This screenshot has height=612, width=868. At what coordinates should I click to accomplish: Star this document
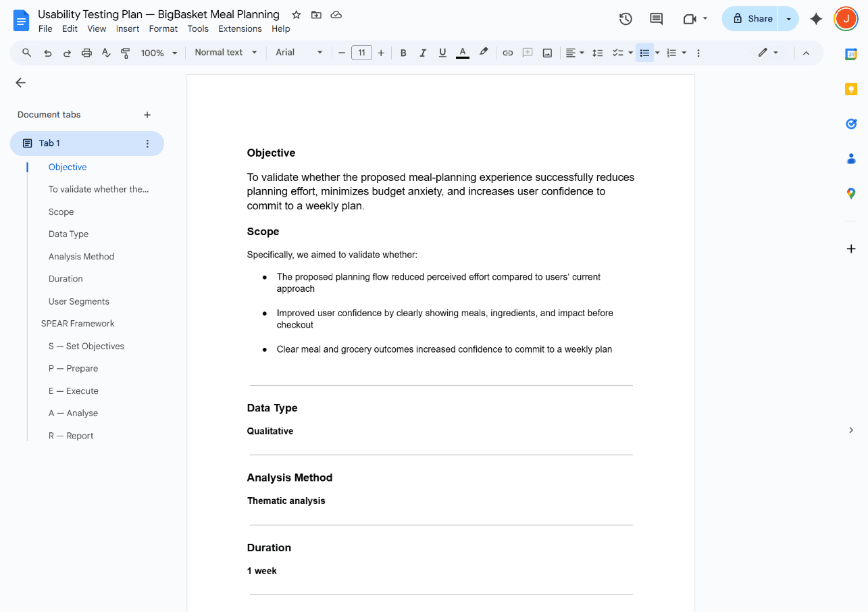pyautogui.click(x=296, y=15)
